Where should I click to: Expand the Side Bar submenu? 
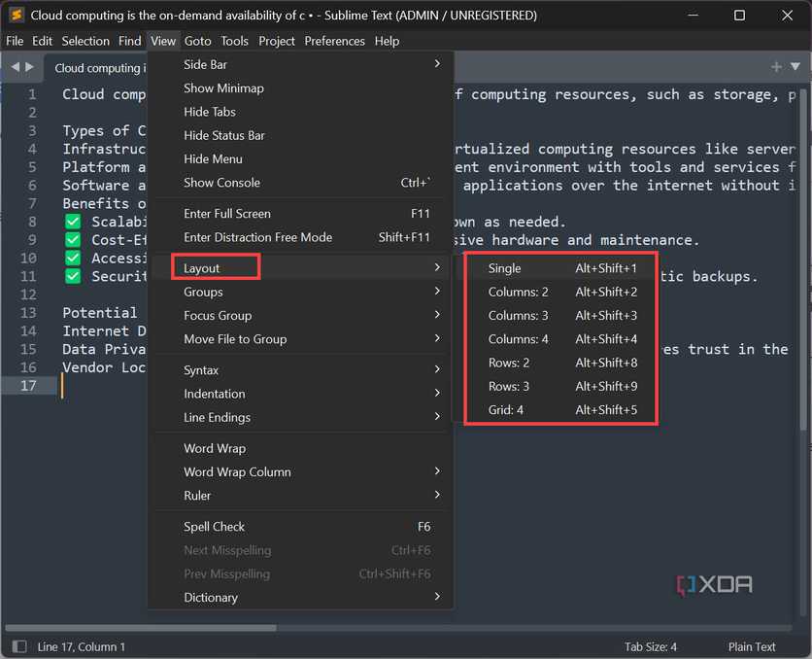(301, 64)
